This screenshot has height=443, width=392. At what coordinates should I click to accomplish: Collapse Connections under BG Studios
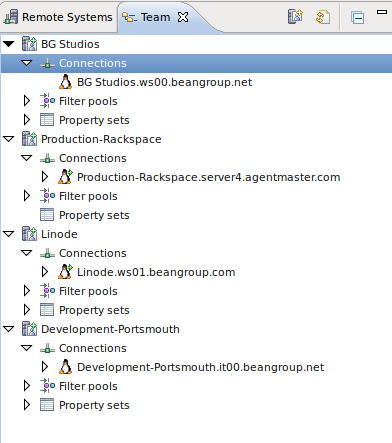pyautogui.click(x=27, y=63)
